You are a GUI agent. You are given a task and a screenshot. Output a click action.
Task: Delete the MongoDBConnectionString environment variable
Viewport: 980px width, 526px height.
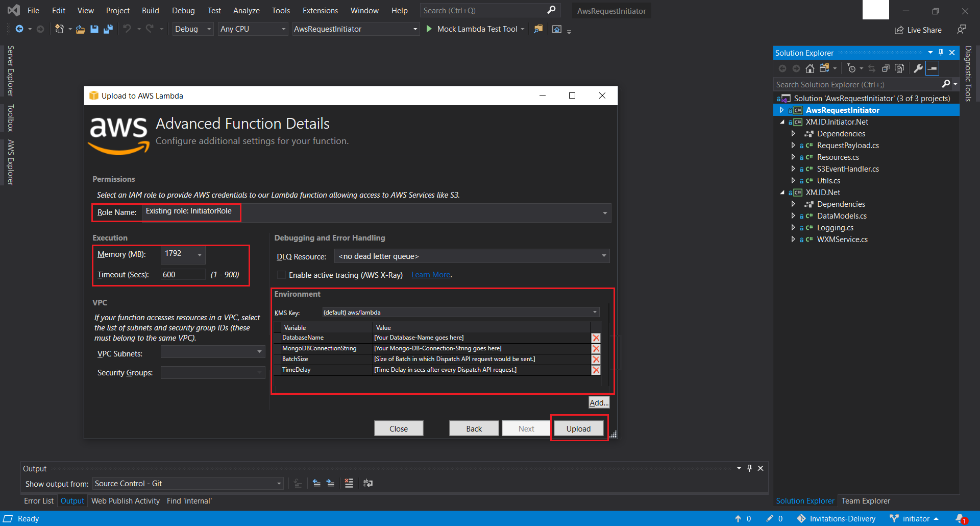click(x=596, y=349)
